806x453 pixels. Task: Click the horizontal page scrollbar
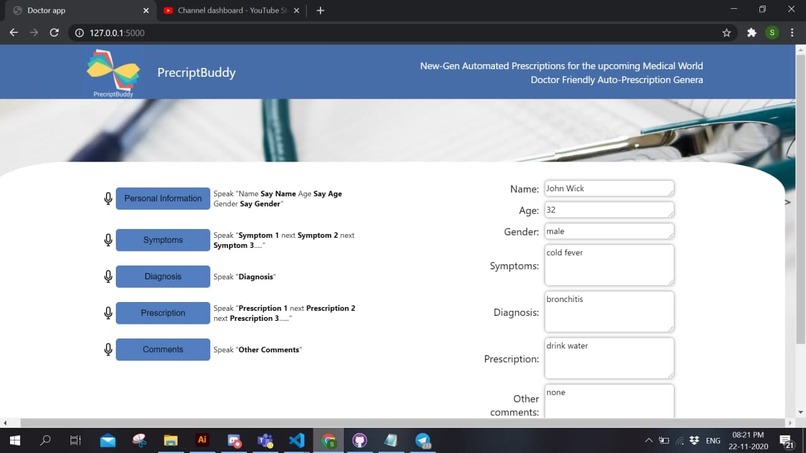click(x=402, y=423)
